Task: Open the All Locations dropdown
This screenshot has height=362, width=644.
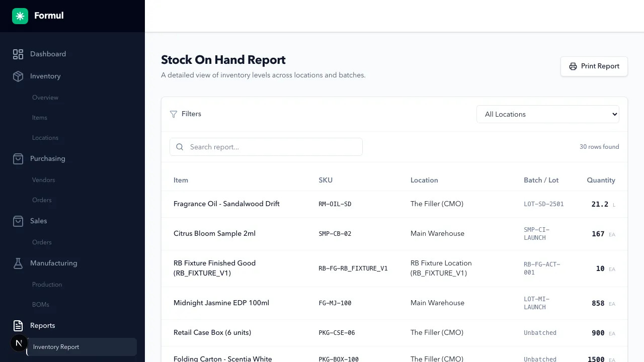Action: point(547,114)
